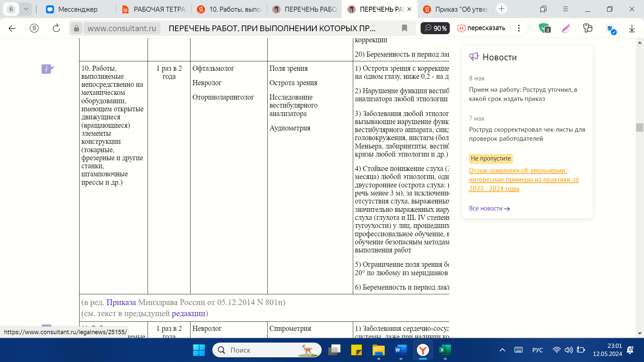Open news 'Роструд скорректировал чек-листы'
This screenshot has width=644, height=362.
527,134
